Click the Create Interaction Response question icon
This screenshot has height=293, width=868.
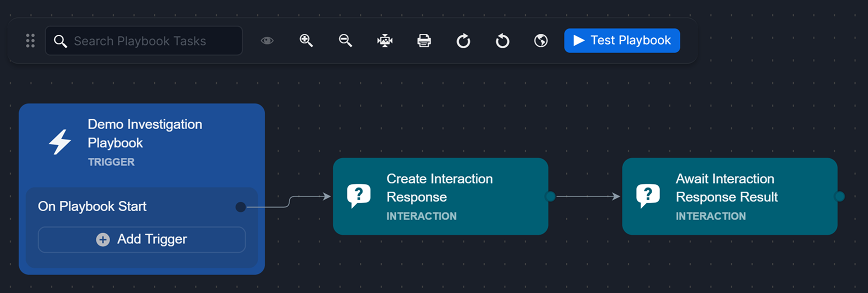tap(358, 196)
